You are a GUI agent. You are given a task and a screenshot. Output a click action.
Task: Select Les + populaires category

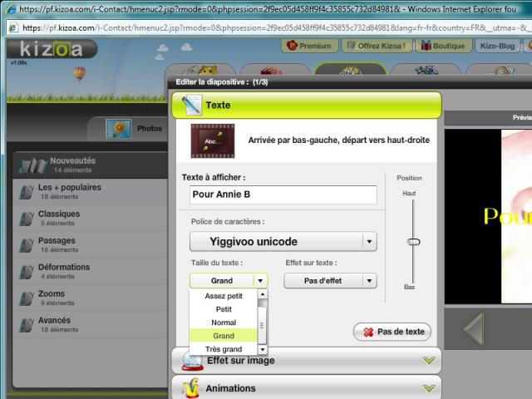91,192
